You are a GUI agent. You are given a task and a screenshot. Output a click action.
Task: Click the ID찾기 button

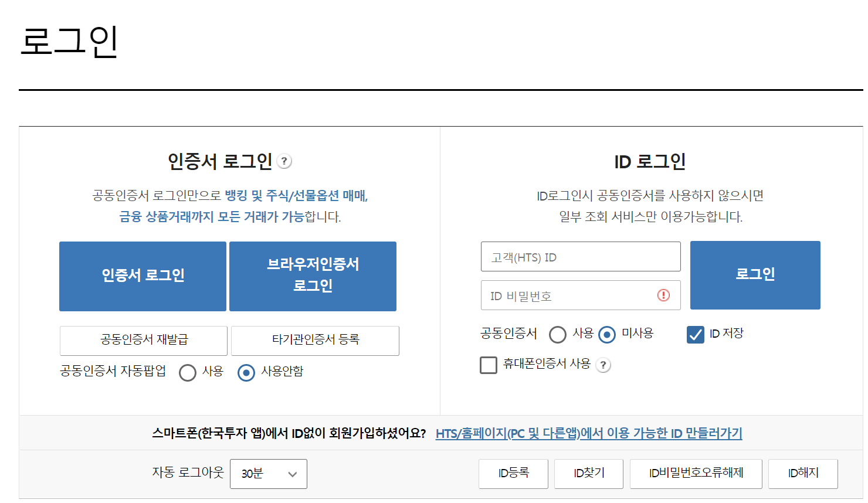click(x=589, y=474)
